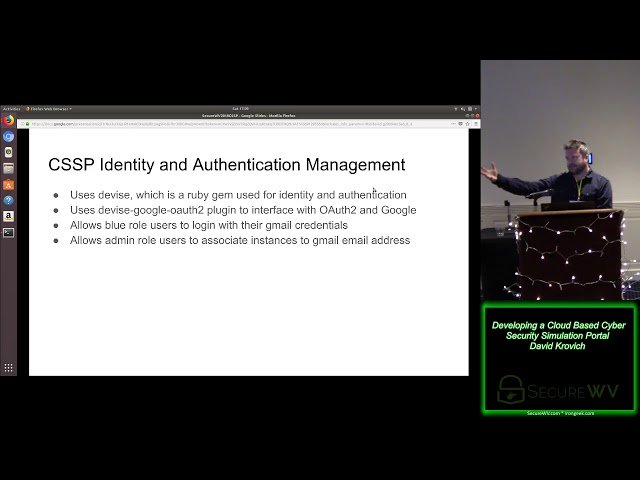Click the speaker camera video feed
The image size is (640, 480).
(560, 180)
